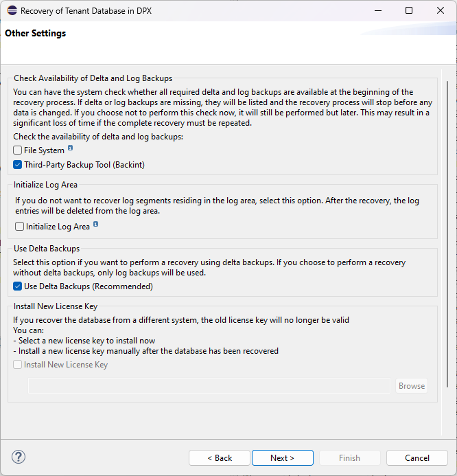Open help via the question mark icon
This screenshot has width=457, height=476.
point(19,457)
